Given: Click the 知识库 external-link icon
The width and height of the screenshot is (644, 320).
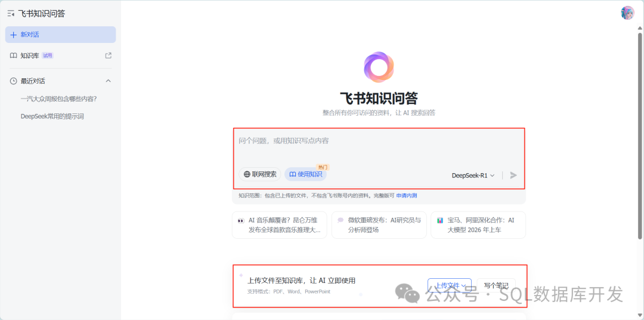Looking at the screenshot, I should click(109, 56).
